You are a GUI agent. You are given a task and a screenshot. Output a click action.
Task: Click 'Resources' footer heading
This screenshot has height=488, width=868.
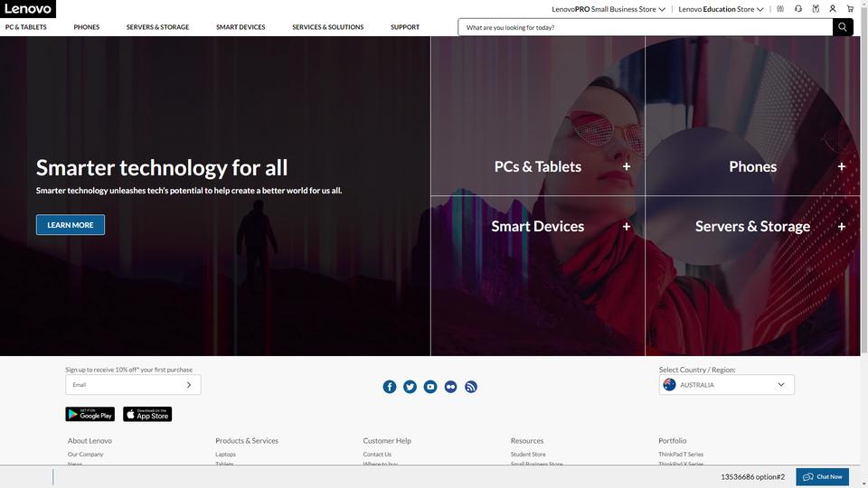pos(527,441)
